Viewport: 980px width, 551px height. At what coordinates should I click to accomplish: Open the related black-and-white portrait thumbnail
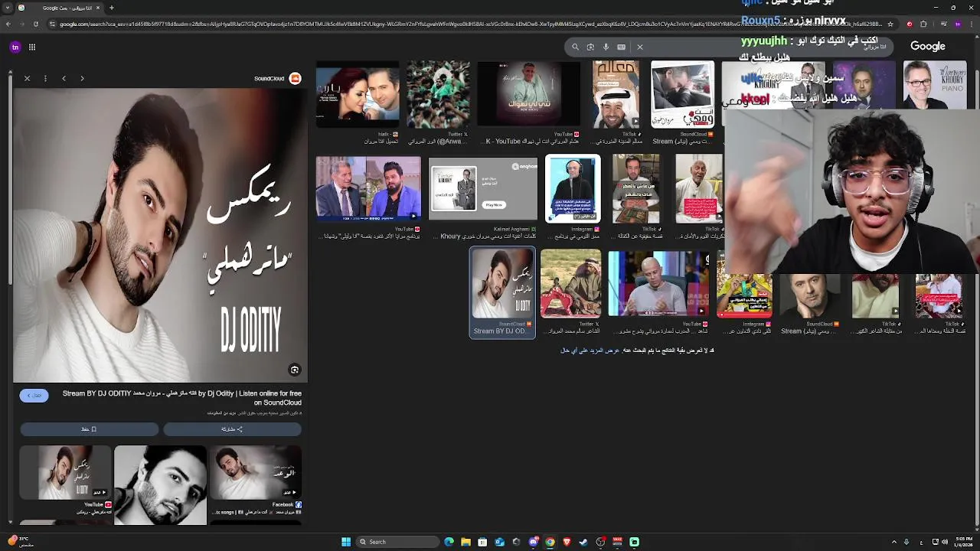tap(160, 484)
